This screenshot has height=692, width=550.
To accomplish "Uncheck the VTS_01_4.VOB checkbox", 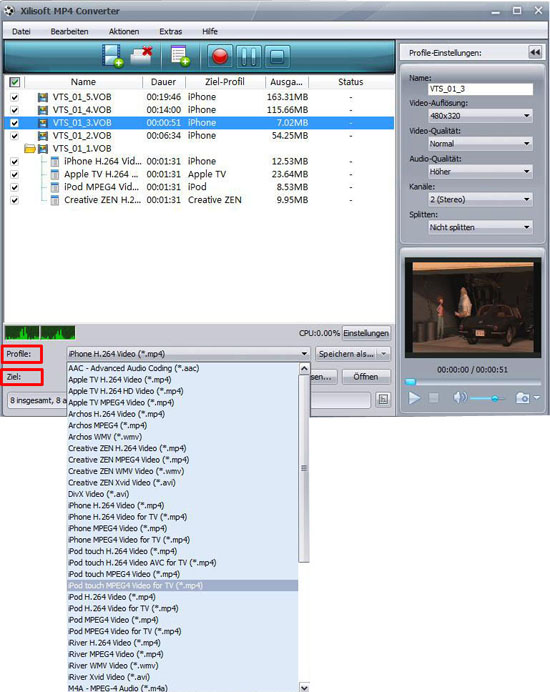I will coord(15,110).
